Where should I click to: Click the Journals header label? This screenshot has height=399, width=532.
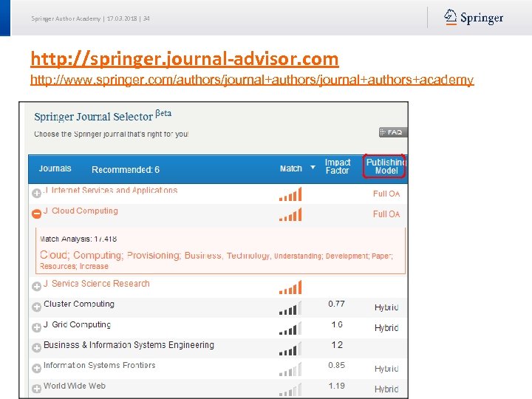55,168
